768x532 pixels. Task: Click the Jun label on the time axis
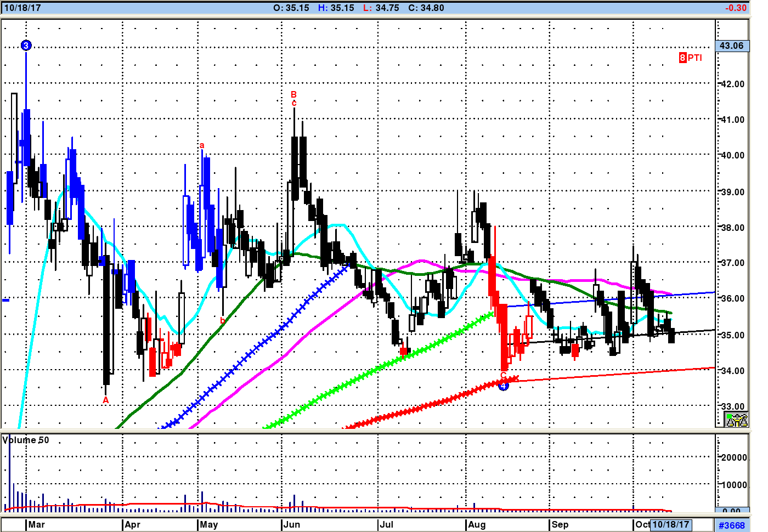[292, 524]
